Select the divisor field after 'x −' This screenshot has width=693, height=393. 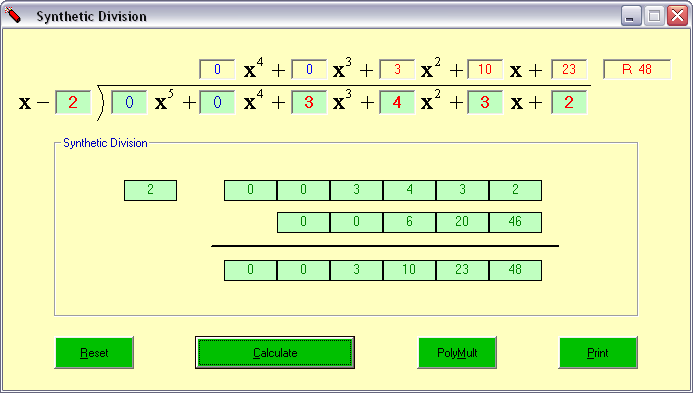(x=73, y=102)
